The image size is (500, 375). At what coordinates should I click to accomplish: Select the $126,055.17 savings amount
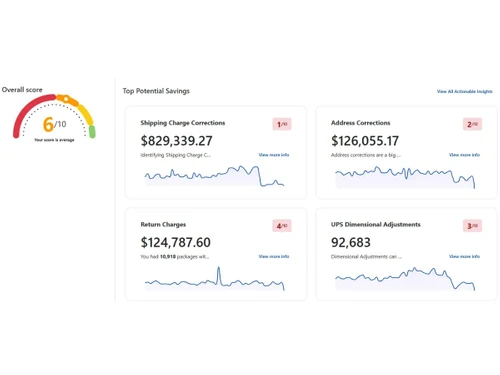click(365, 141)
